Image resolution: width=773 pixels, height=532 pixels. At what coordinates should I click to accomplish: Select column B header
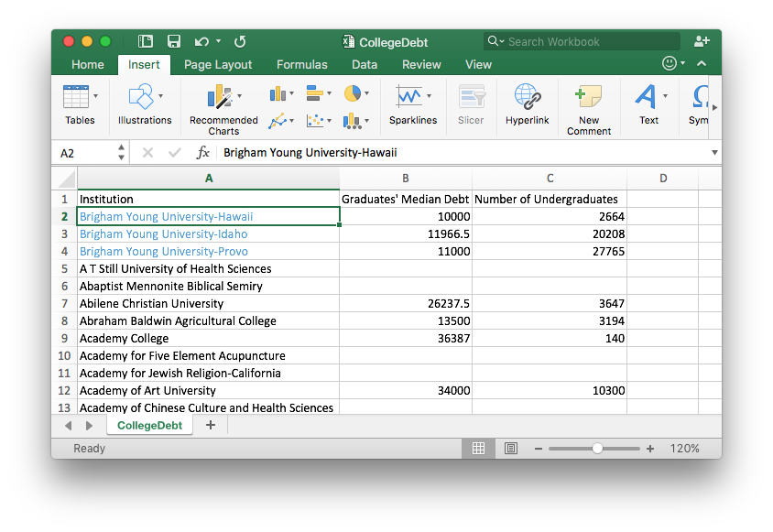pyautogui.click(x=406, y=178)
